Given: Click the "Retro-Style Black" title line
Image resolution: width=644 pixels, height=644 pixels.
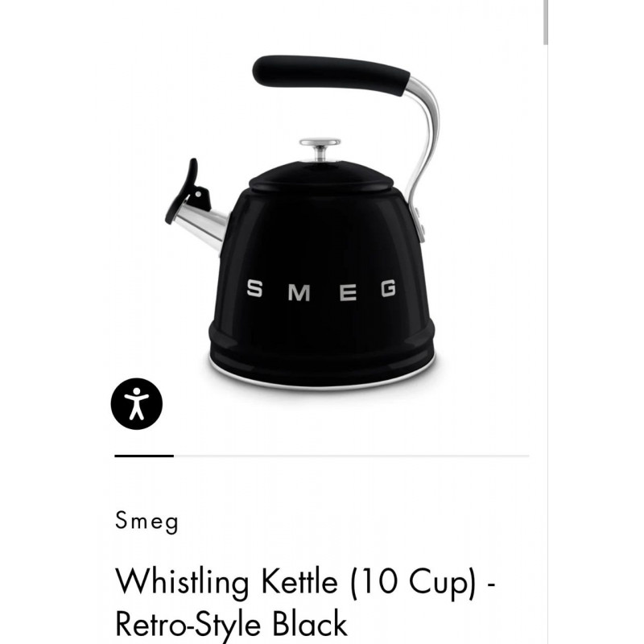Looking at the screenshot, I should click(x=231, y=625).
